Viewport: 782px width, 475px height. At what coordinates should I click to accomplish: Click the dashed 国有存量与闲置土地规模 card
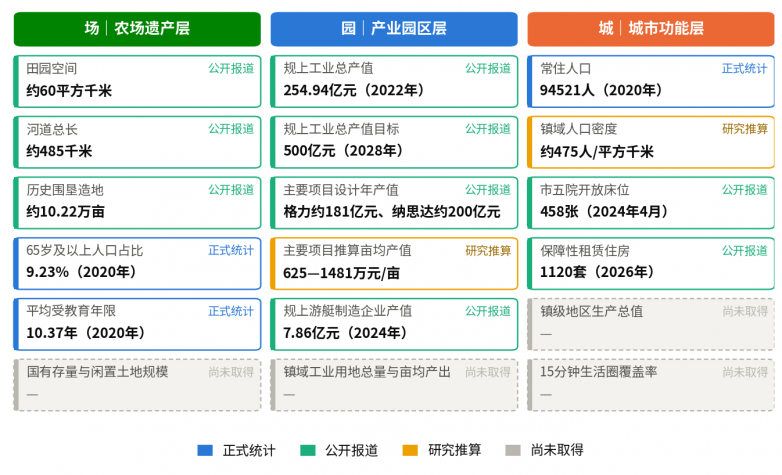tap(137, 385)
